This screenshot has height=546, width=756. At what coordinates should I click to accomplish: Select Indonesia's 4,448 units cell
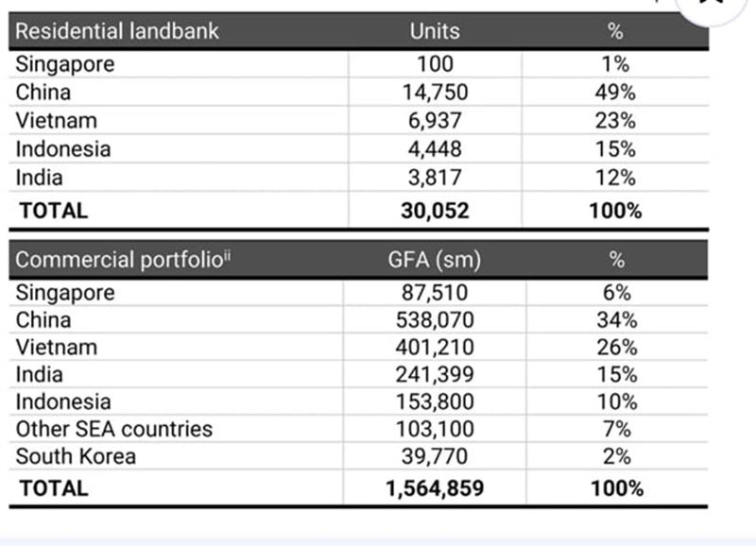click(x=435, y=149)
